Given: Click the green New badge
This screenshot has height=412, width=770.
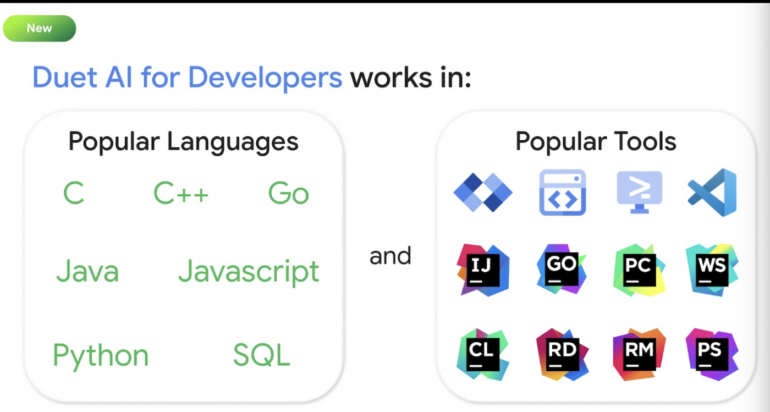Looking at the screenshot, I should click(39, 28).
